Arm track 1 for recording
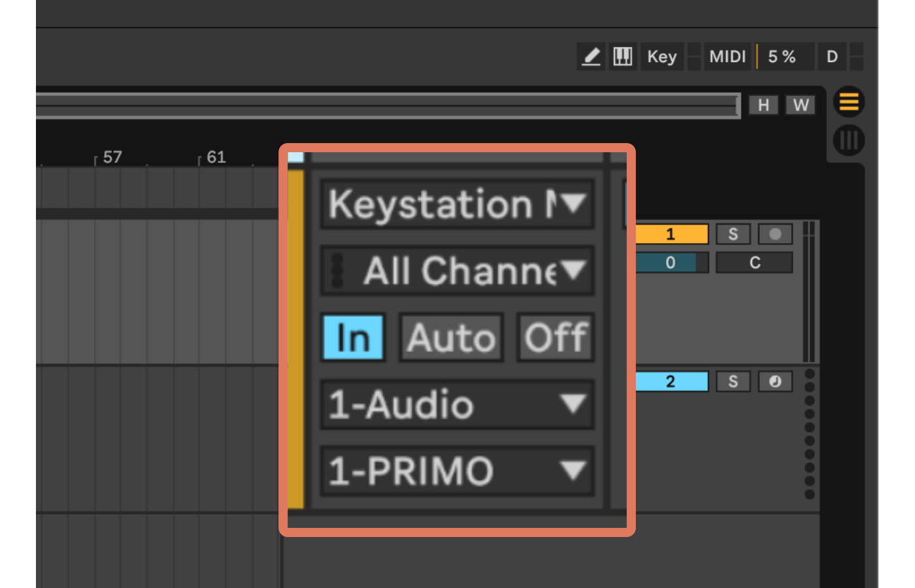Viewport: 915px width, 588px height. pyautogui.click(x=775, y=234)
